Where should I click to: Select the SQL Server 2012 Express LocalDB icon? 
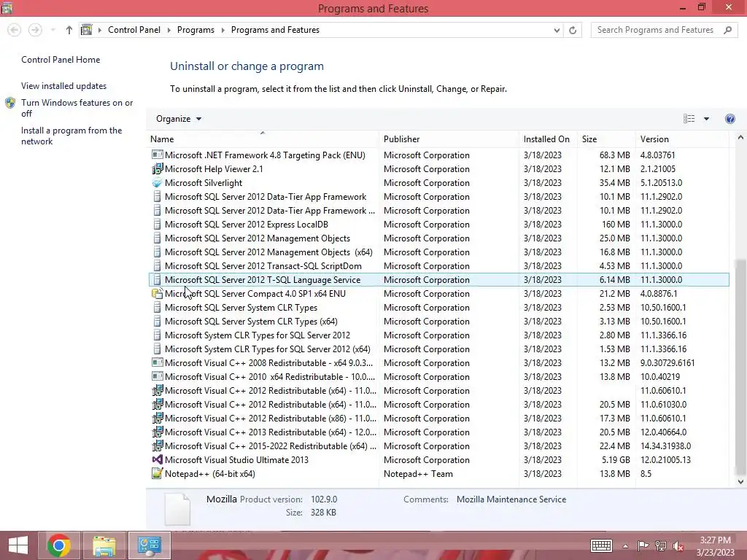coord(157,225)
